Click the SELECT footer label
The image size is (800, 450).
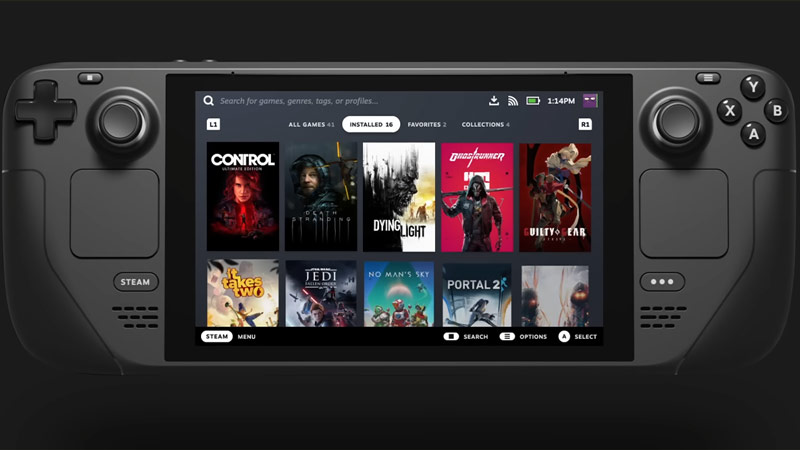pos(585,337)
